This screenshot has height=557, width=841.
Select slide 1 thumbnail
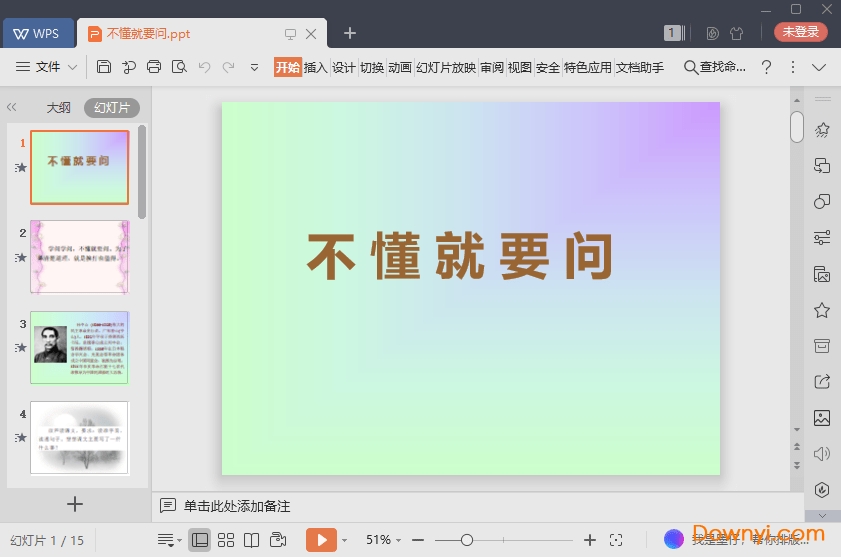tap(79, 167)
